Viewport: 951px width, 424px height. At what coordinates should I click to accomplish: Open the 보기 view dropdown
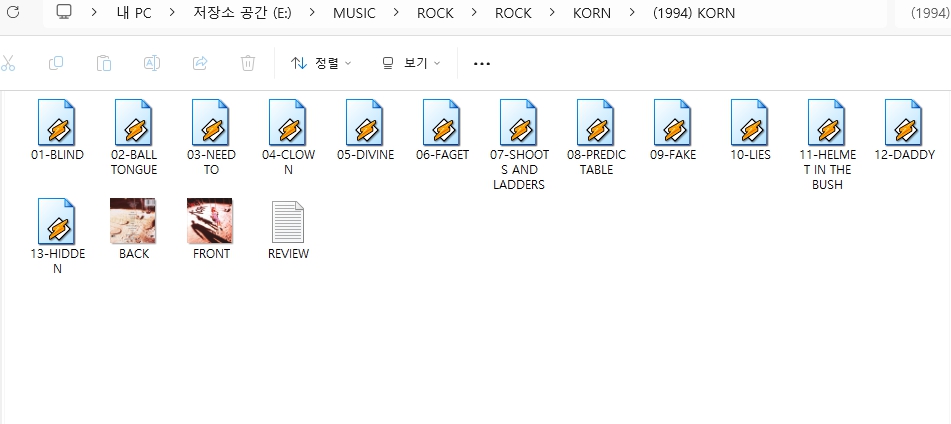[x=410, y=63]
